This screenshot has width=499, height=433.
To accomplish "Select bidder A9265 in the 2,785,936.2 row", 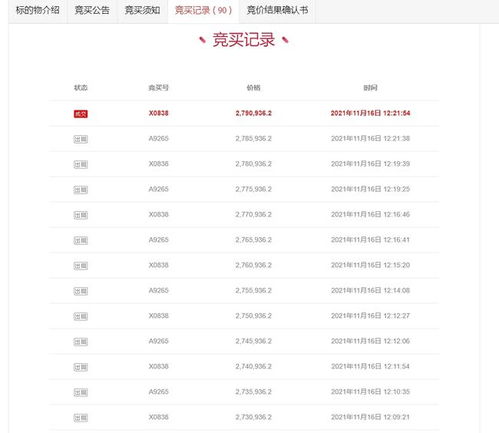I will click(x=159, y=139).
